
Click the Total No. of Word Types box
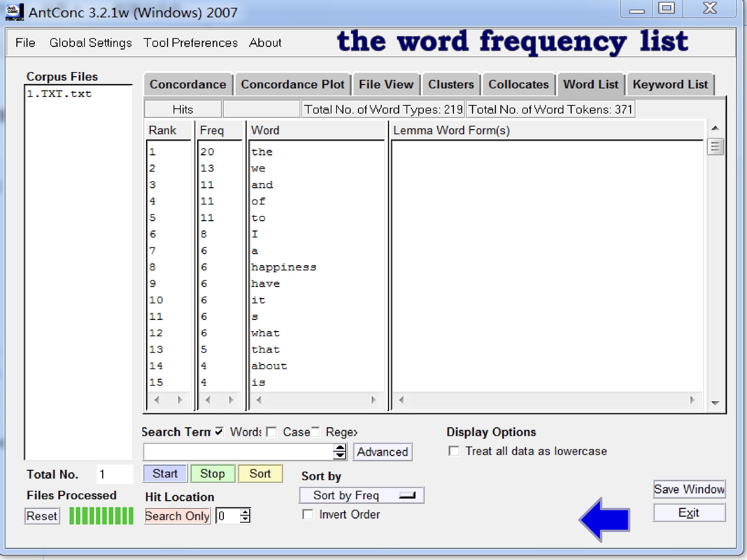click(x=383, y=109)
